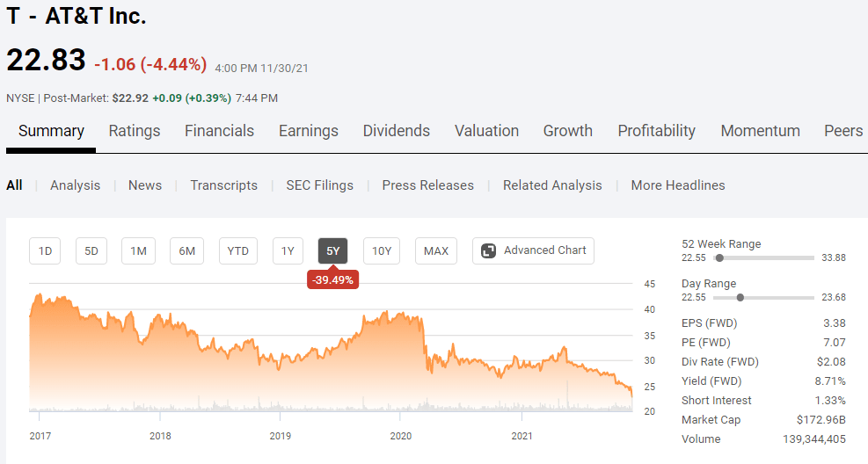Click the 2020 axis label
The image size is (868, 464).
click(401, 437)
